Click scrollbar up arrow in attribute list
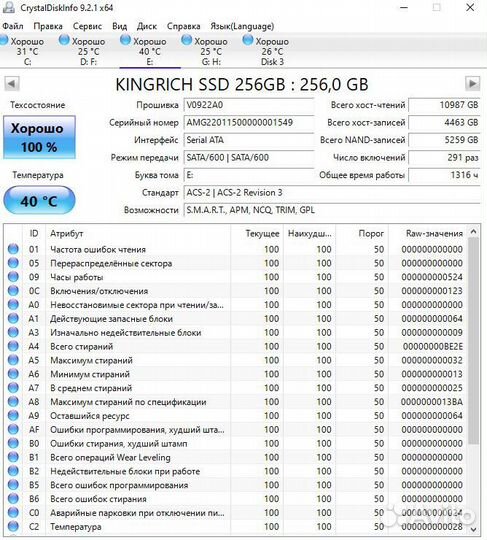The height and width of the screenshot is (540, 487). (474, 232)
